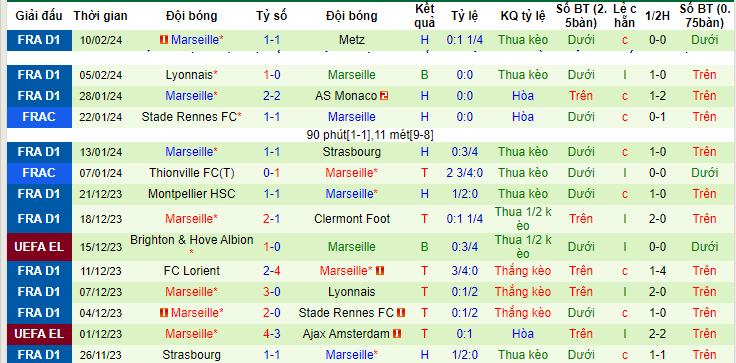Image resolution: width=736 pixels, height=363 pixels.
Task: Select the Tỷ số column header
Action: click(272, 15)
